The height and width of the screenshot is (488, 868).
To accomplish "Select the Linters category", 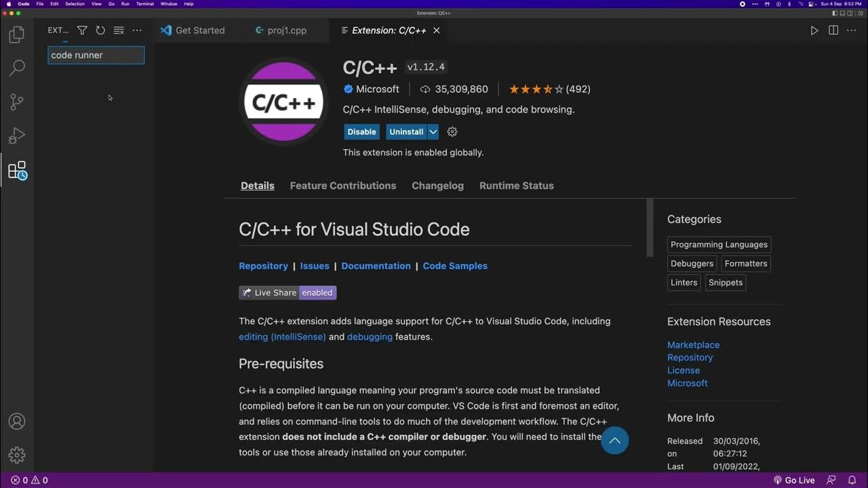I will point(684,283).
